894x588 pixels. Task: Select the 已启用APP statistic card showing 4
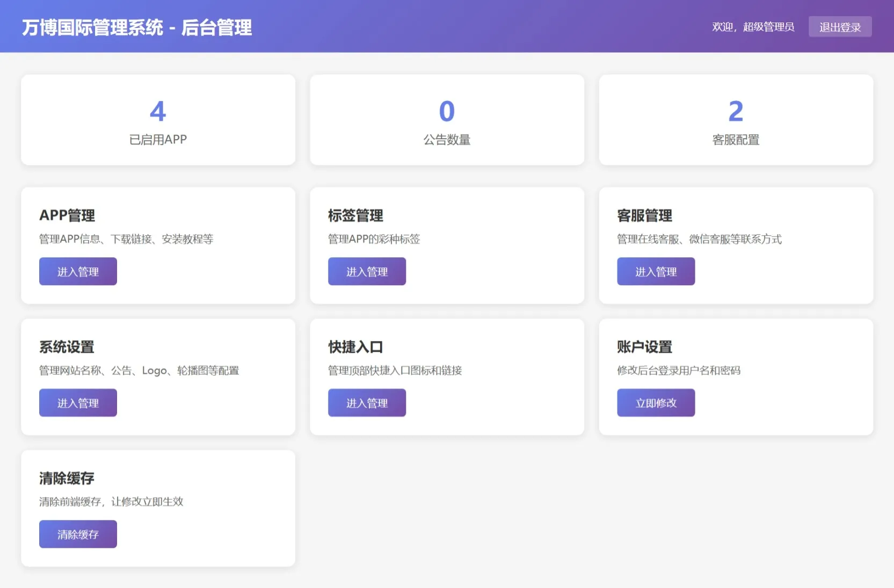(158, 119)
